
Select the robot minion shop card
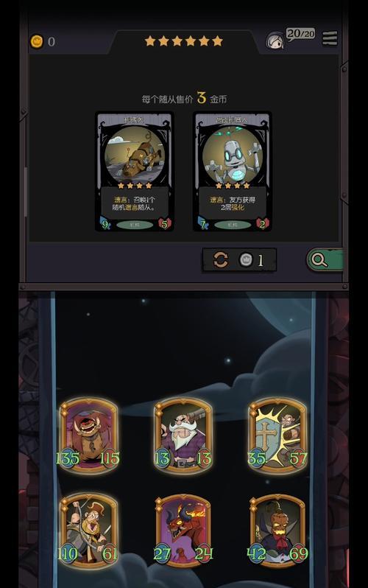(x=233, y=172)
